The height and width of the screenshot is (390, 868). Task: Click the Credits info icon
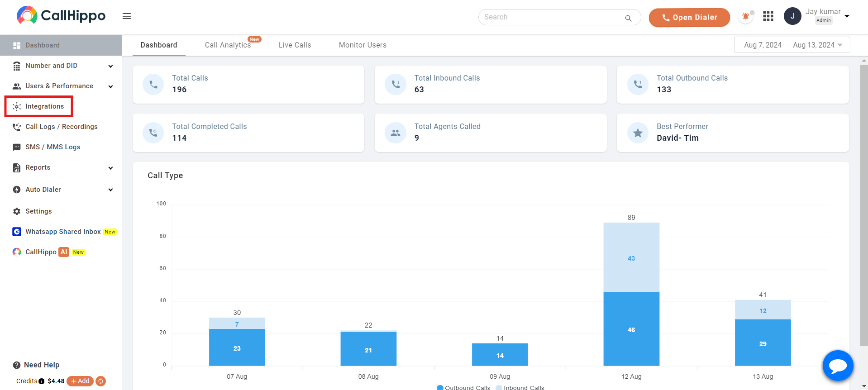click(42, 381)
